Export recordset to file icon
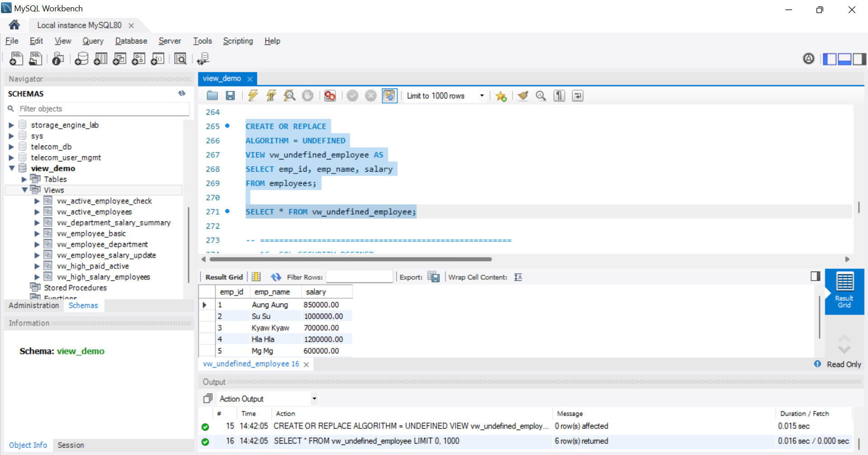868x455 pixels. coord(433,277)
